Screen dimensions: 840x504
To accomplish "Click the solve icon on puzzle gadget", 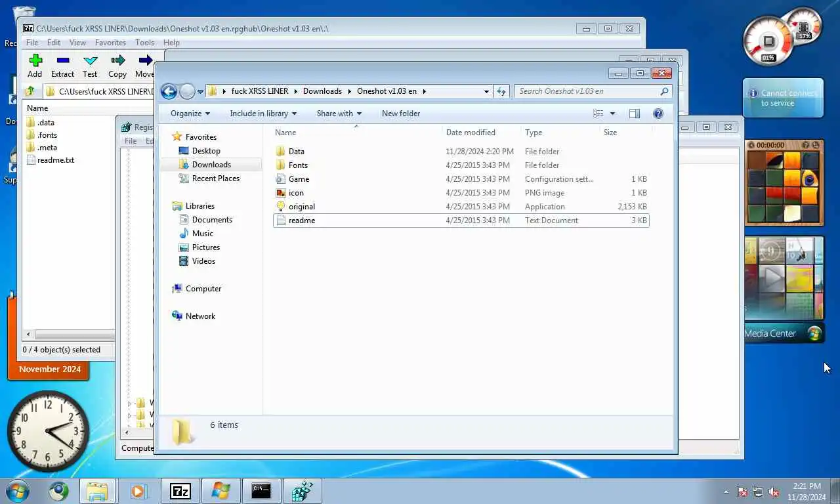I will (816, 145).
